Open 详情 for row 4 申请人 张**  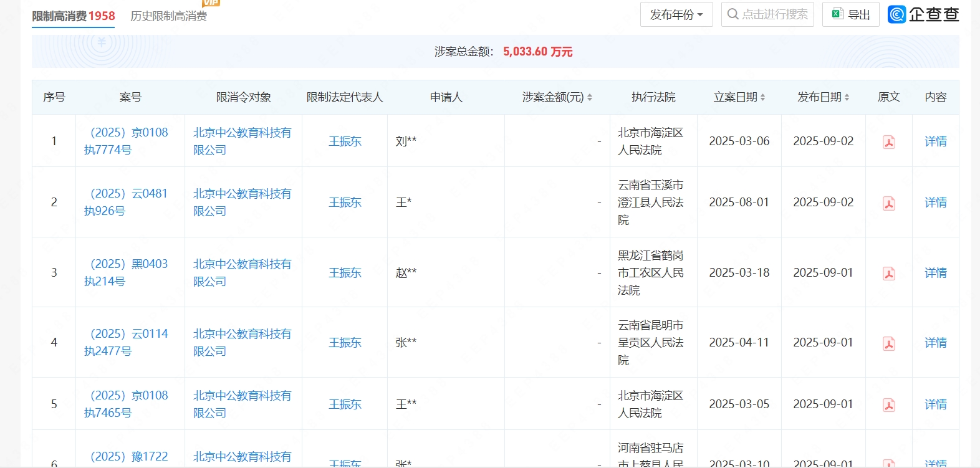click(936, 343)
